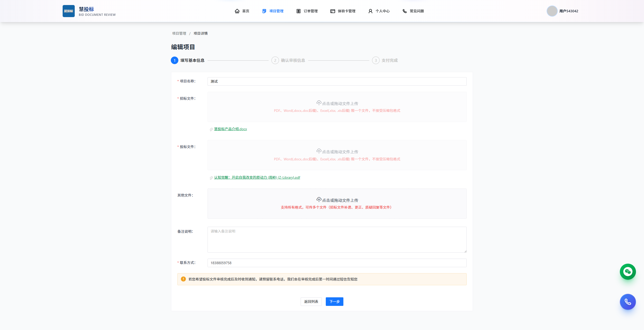Click upload cloud icon in 招标文件 area
The width and height of the screenshot is (644, 330).
319,103
